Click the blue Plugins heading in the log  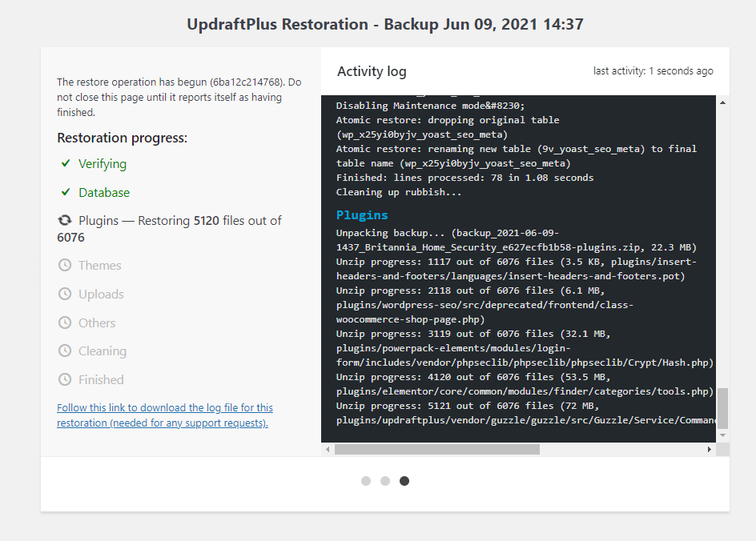tap(362, 214)
